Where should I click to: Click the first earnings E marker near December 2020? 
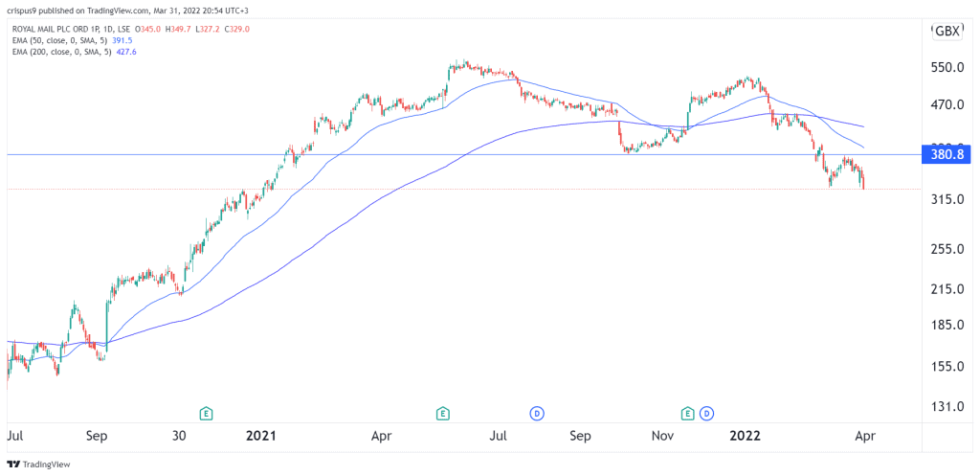(206, 413)
